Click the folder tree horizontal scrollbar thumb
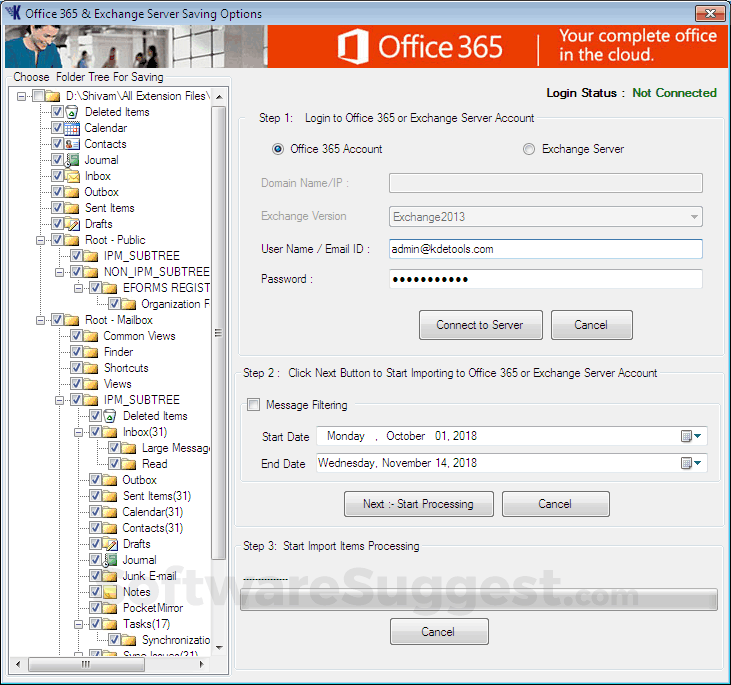This screenshot has width=731, height=685. pyautogui.click(x=86, y=664)
